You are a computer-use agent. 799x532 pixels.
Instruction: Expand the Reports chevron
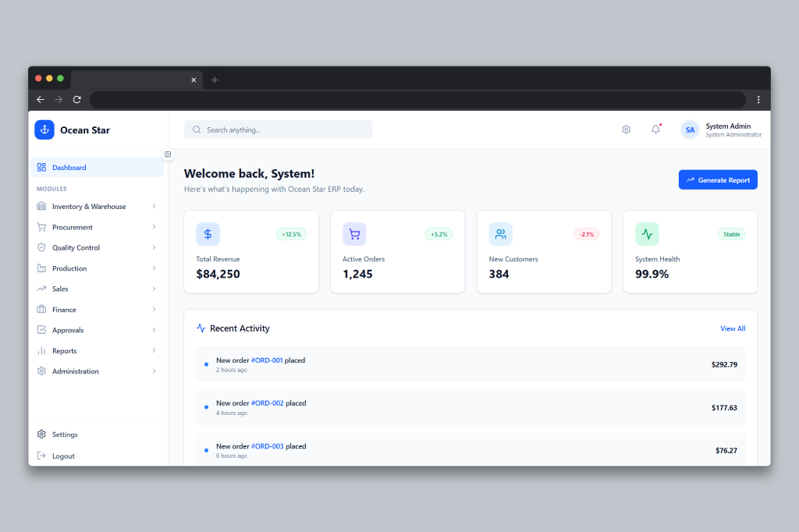click(x=154, y=350)
